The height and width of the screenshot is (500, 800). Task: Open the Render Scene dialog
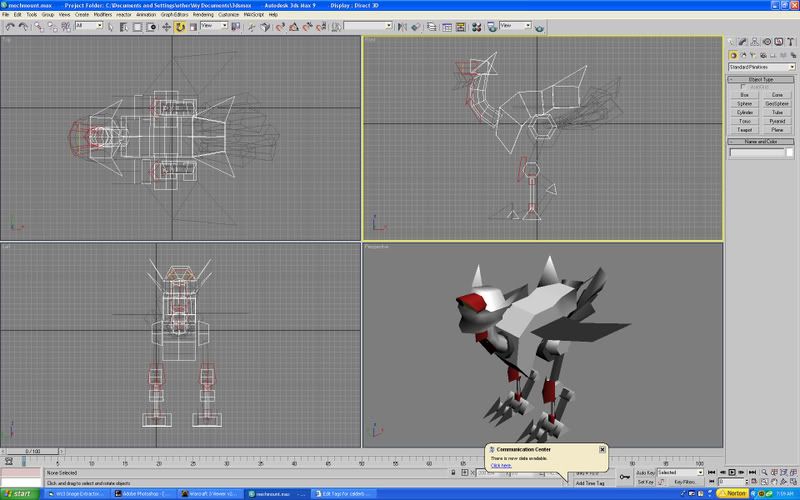492,27
